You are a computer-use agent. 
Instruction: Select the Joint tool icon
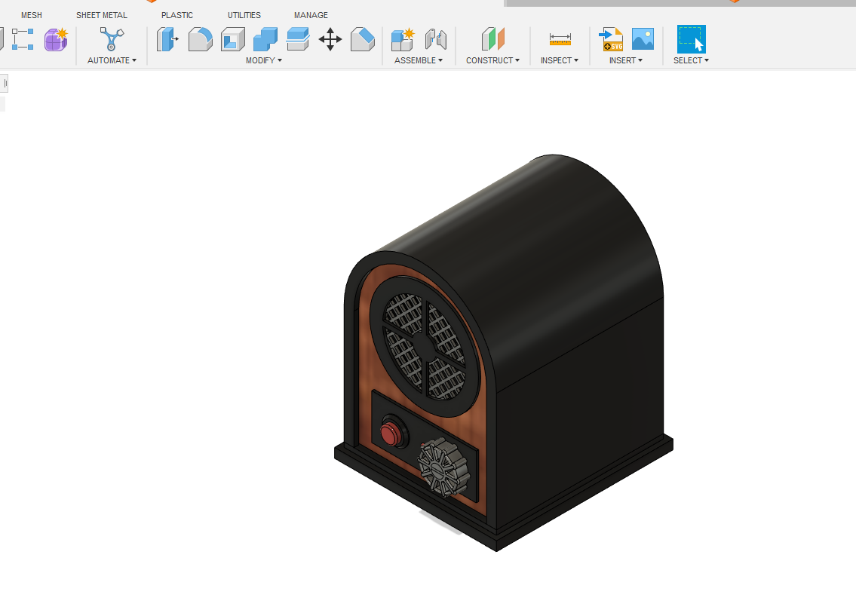coord(436,39)
